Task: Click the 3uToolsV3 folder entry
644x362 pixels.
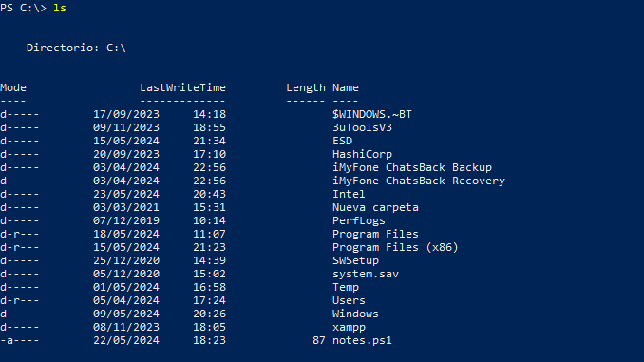Action: 362,127
